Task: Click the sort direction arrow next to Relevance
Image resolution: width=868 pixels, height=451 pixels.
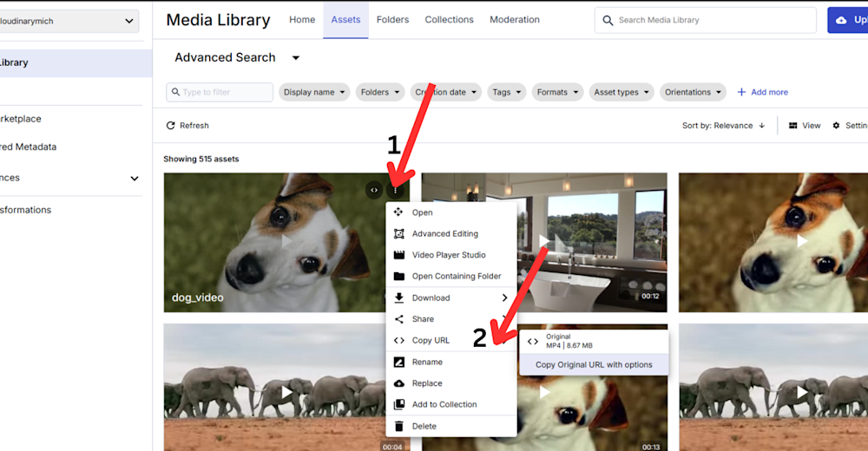Action: pyautogui.click(x=762, y=126)
